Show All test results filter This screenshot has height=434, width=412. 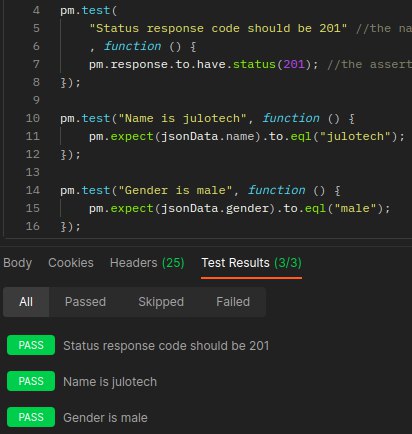click(x=26, y=302)
